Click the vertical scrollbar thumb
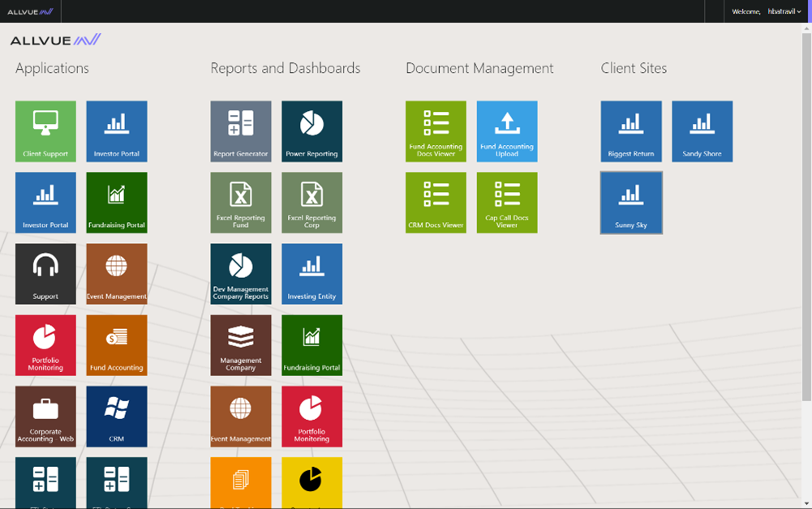 [806, 217]
